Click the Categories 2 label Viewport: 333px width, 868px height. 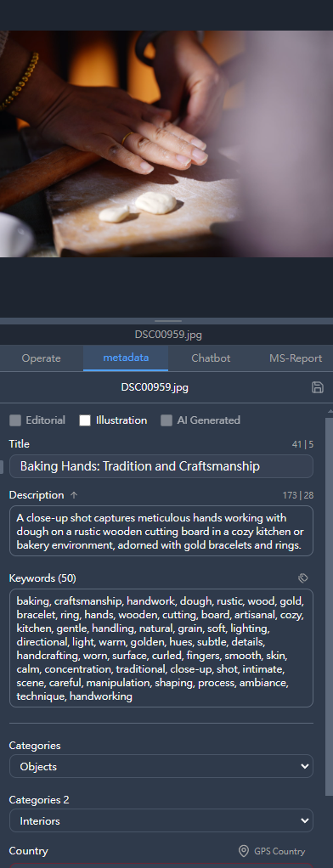click(x=39, y=799)
